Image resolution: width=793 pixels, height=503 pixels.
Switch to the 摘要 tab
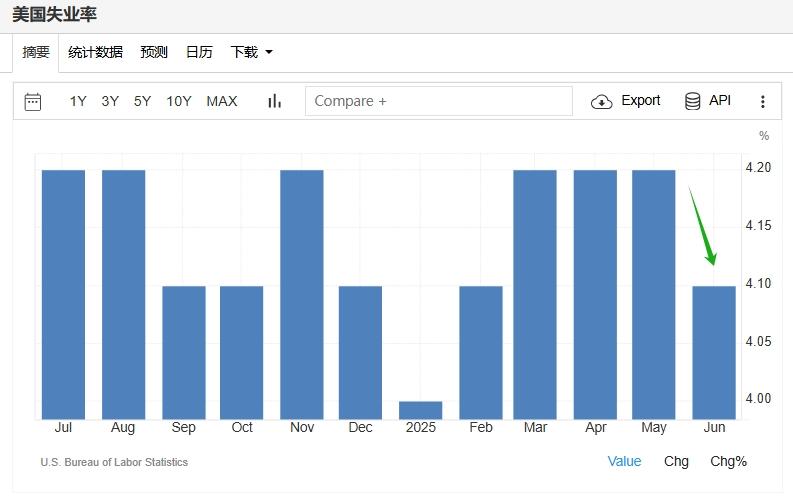coord(36,52)
